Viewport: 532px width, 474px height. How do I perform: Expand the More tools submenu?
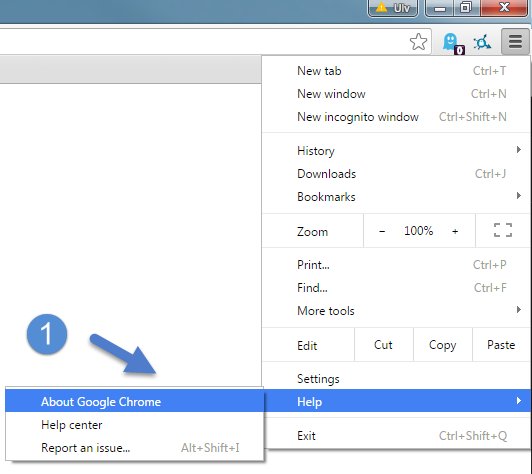(396, 311)
